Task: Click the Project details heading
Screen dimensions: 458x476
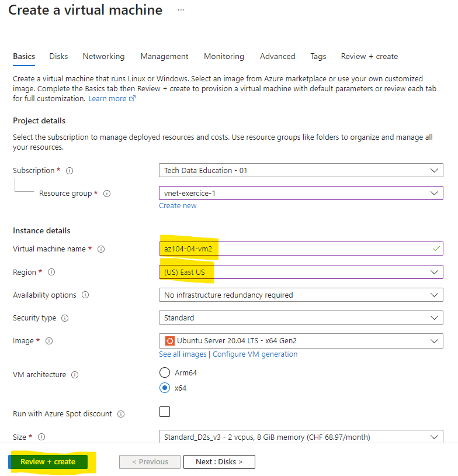Action: (x=39, y=121)
